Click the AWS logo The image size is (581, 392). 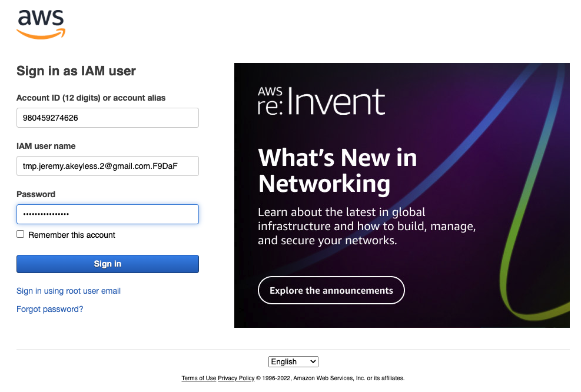(x=41, y=24)
